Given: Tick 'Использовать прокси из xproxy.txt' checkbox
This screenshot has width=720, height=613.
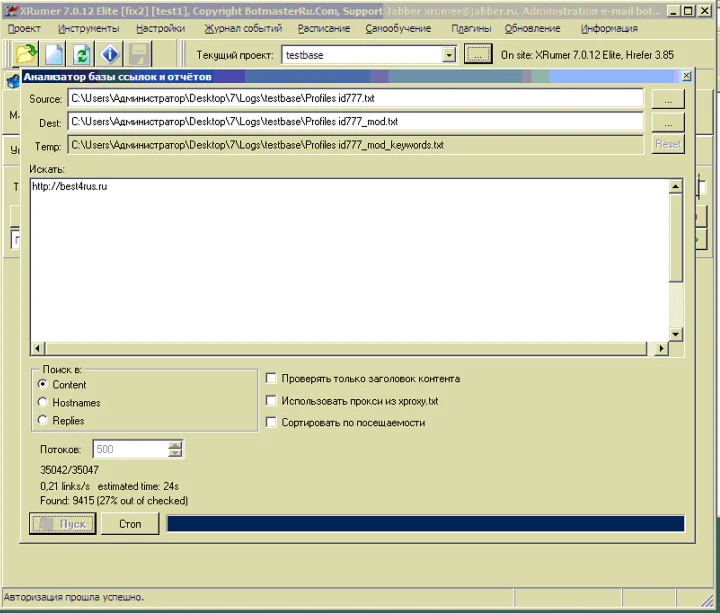Looking at the screenshot, I should coord(271,401).
